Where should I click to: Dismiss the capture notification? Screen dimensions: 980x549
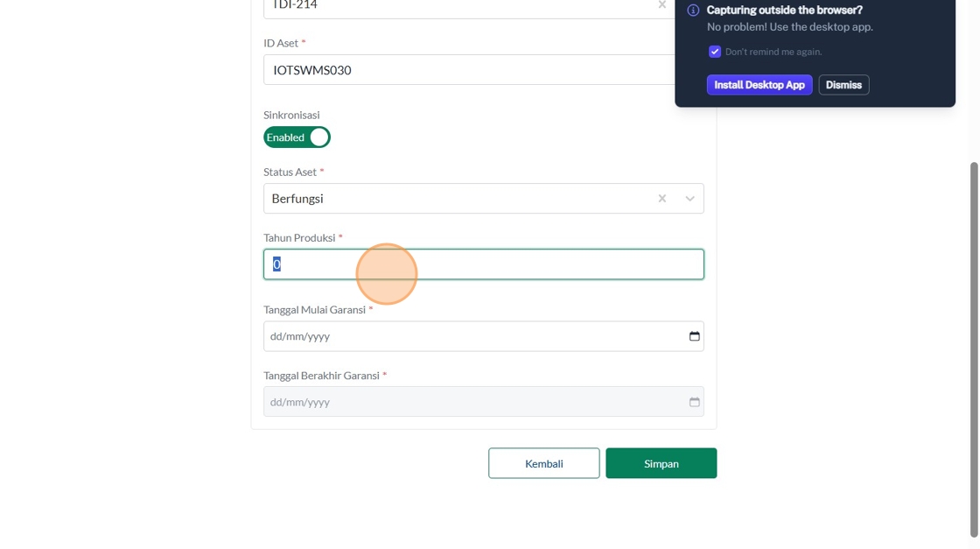tap(843, 85)
